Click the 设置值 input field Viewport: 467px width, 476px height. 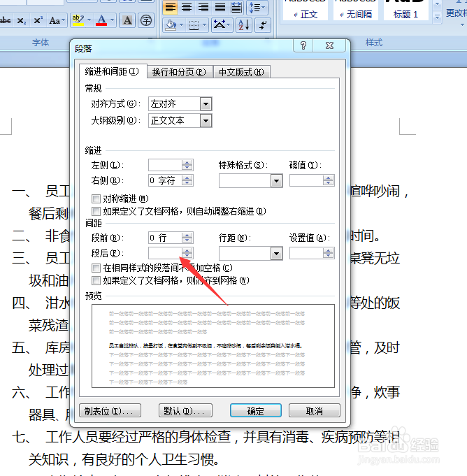click(x=306, y=253)
